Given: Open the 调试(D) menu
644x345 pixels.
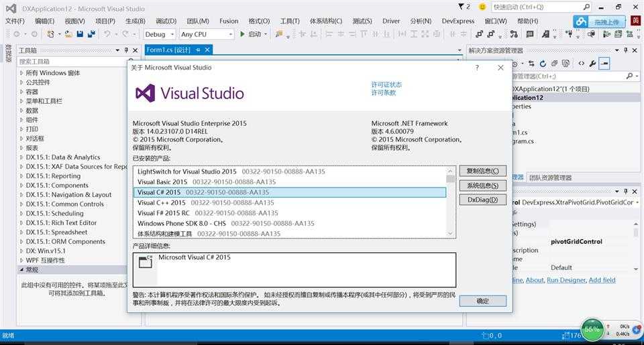Looking at the screenshot, I should (x=166, y=21).
